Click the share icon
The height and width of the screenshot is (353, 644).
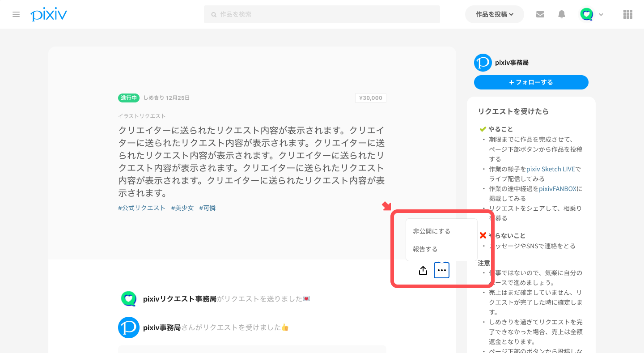(x=423, y=270)
